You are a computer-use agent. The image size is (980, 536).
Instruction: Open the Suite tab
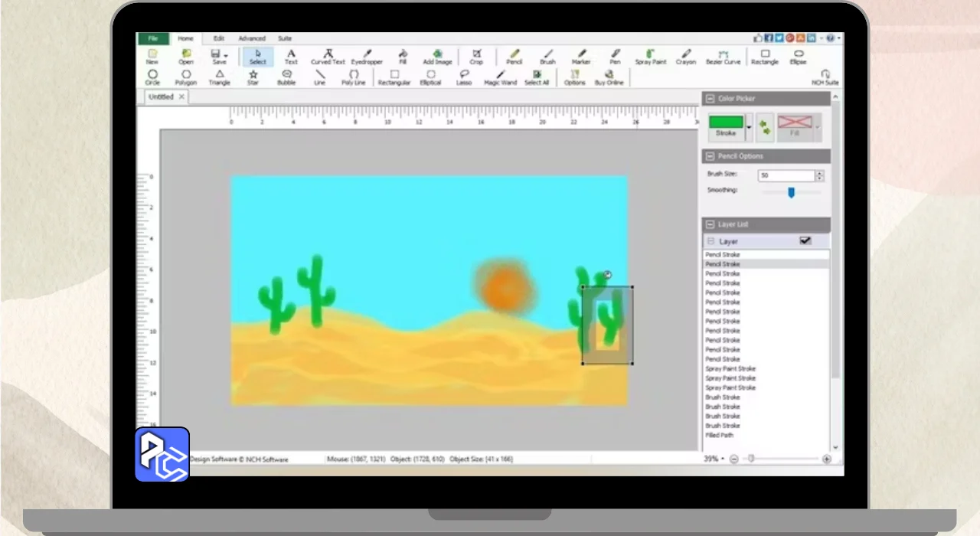(285, 38)
